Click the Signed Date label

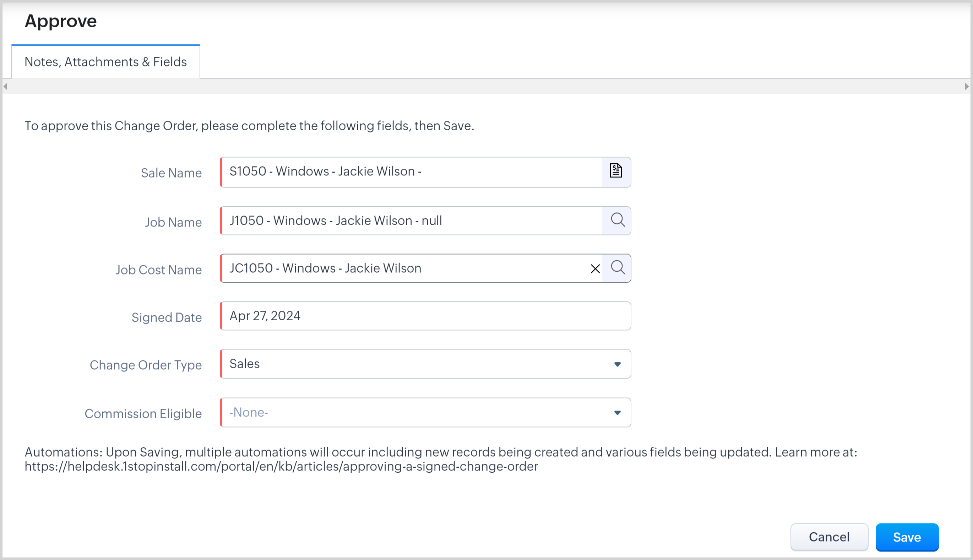click(x=167, y=317)
